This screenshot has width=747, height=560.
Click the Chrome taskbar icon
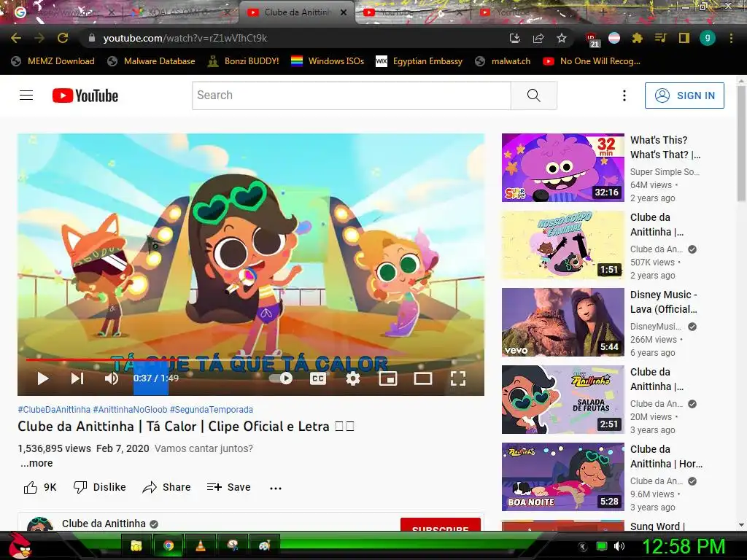(169, 545)
